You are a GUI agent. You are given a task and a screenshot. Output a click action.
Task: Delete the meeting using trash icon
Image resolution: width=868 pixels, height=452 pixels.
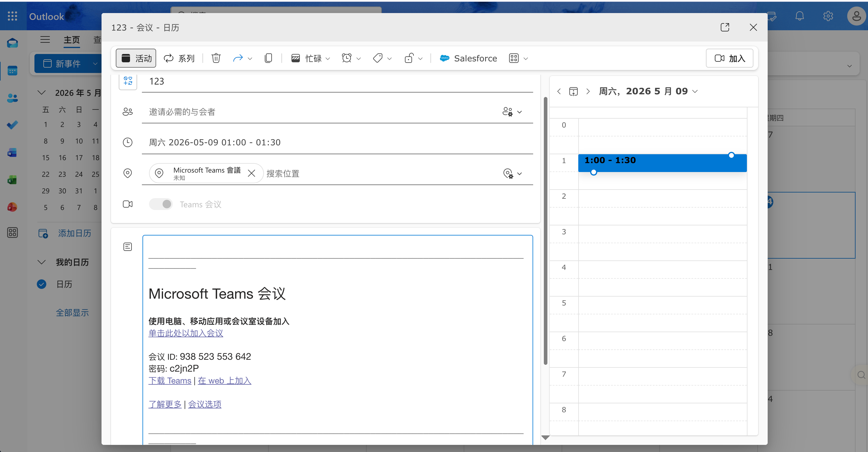[x=216, y=58]
